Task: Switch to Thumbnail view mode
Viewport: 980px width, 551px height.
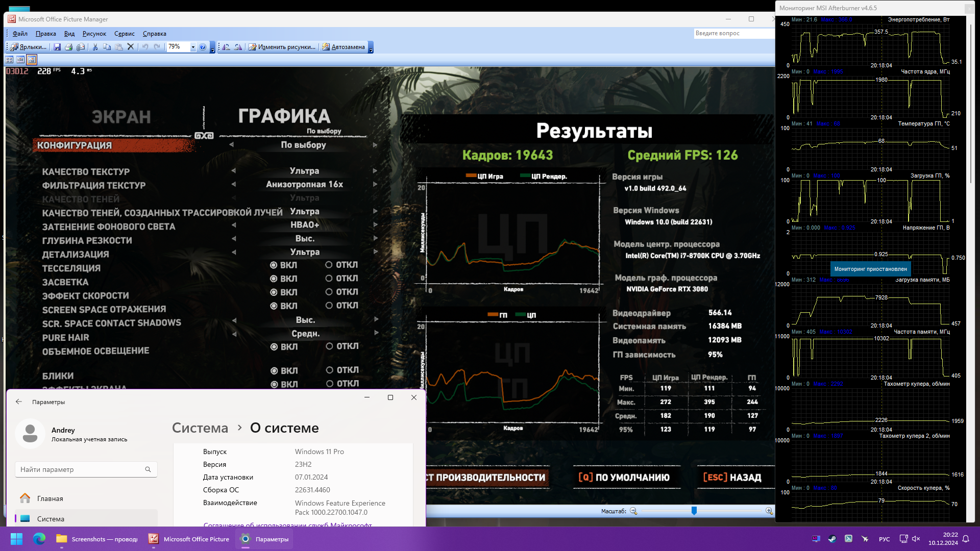Action: tap(9, 60)
